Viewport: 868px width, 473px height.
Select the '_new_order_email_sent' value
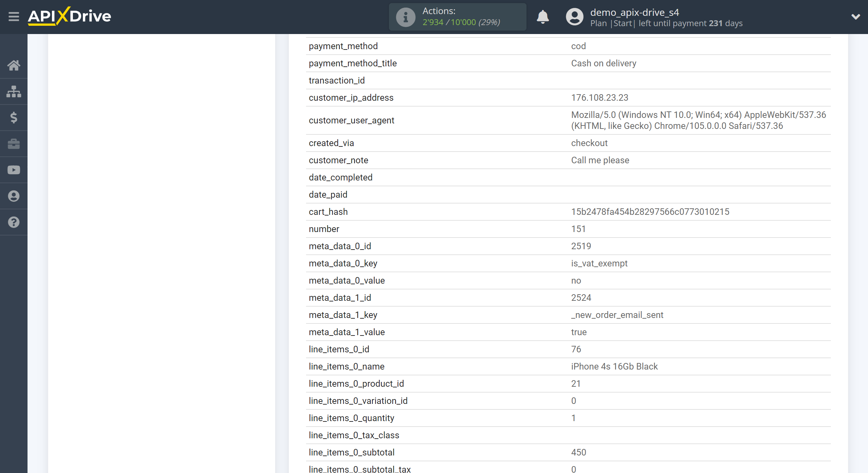coord(617,315)
